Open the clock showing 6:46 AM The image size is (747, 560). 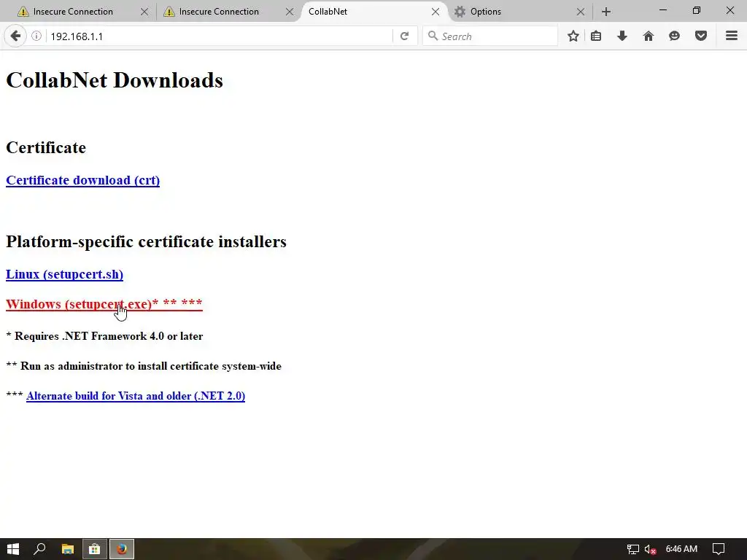(x=681, y=549)
